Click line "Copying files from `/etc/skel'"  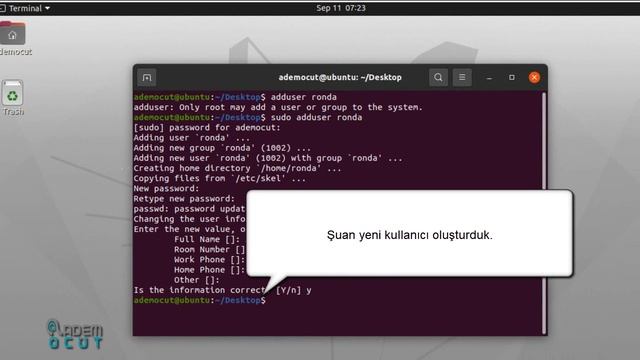pos(220,179)
